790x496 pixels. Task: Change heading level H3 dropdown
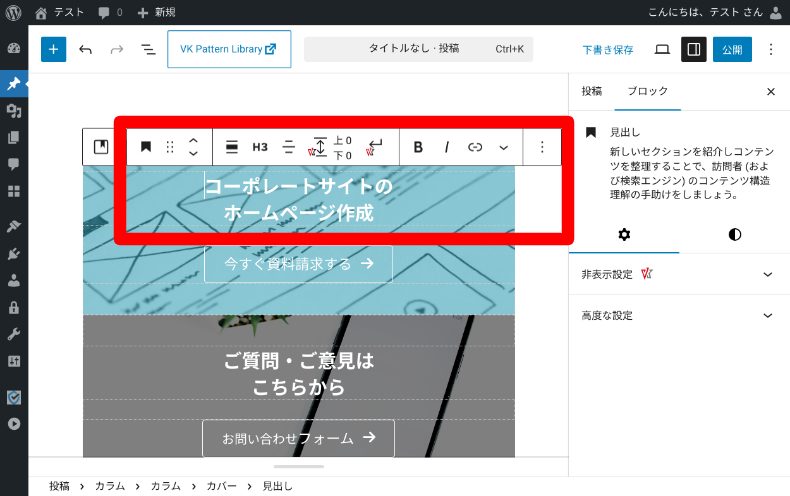pos(260,147)
